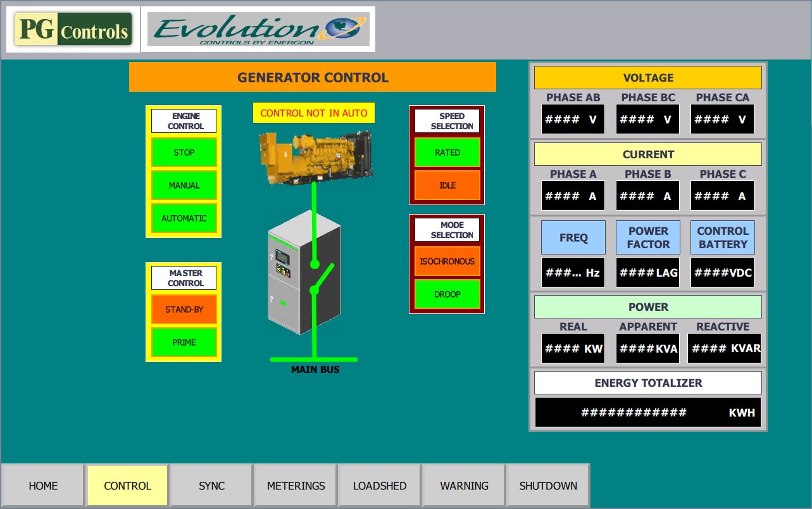Go to the HOME screen tab
Viewport: 812px width, 509px height.
click(x=43, y=486)
